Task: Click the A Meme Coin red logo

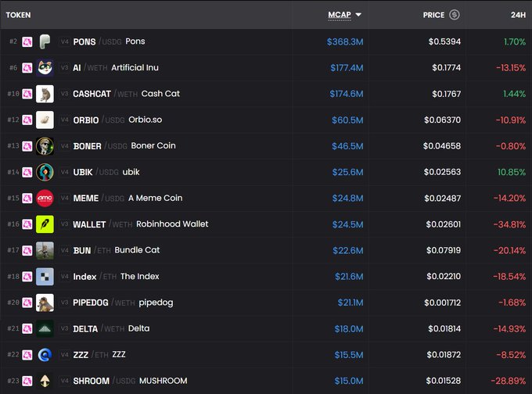Action: 45,199
